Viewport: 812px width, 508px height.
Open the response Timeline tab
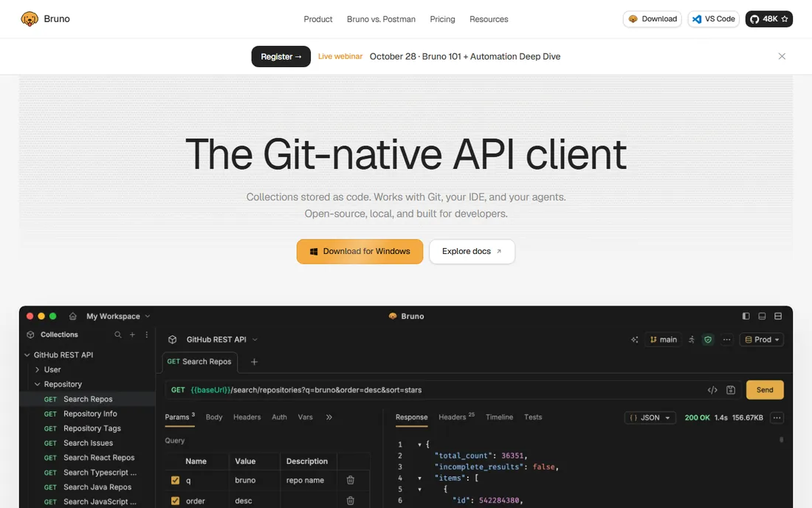click(x=499, y=417)
